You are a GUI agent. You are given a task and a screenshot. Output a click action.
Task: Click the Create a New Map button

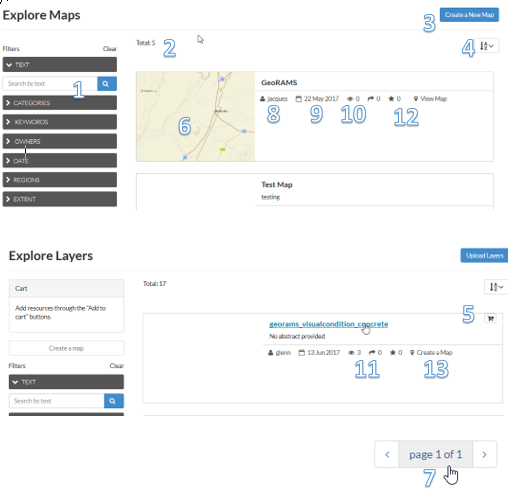pos(469,15)
